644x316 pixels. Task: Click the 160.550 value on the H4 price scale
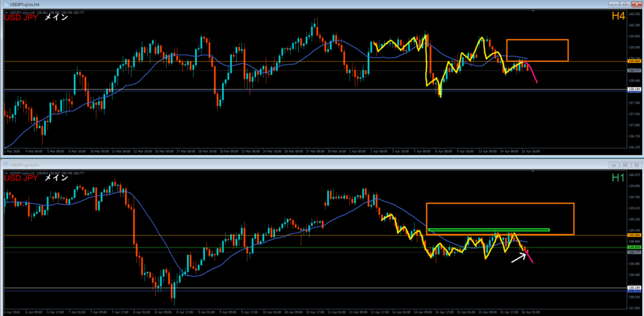pos(634,14)
